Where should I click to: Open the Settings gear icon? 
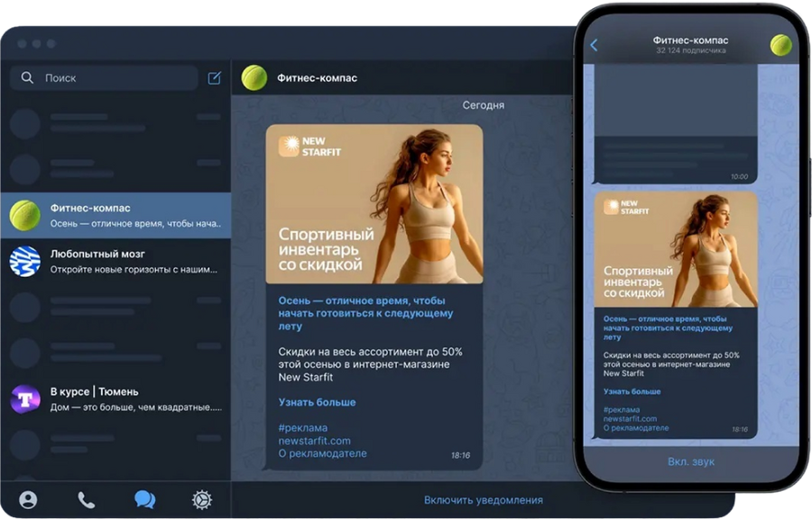202,500
